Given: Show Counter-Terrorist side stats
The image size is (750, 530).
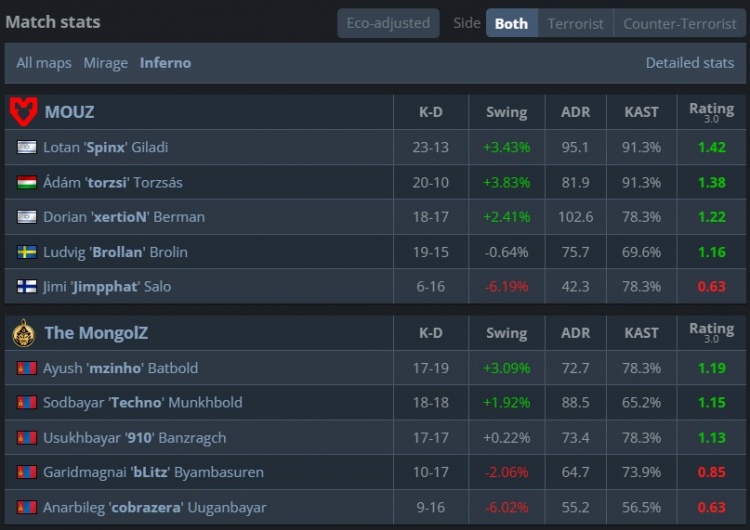Looking at the screenshot, I should point(680,23).
